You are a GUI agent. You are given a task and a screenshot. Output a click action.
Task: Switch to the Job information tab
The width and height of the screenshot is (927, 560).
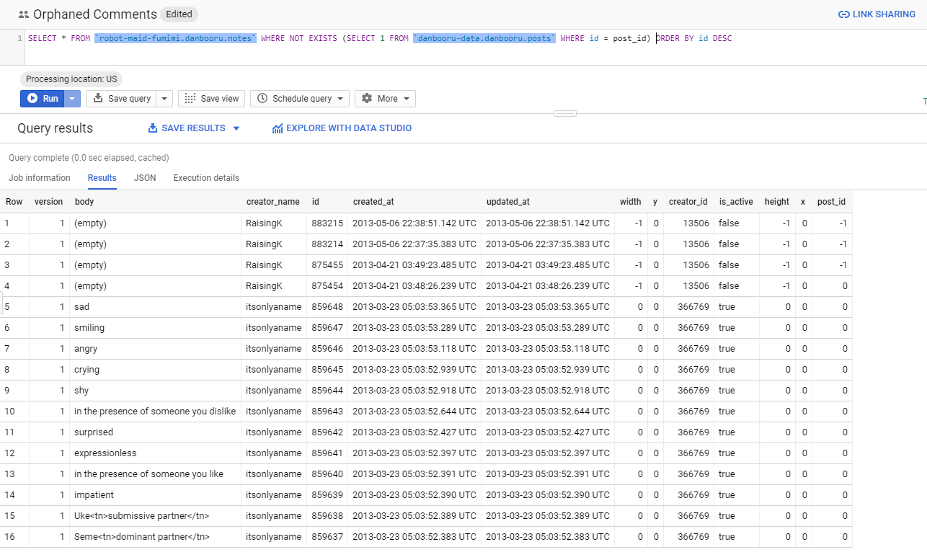[39, 178]
